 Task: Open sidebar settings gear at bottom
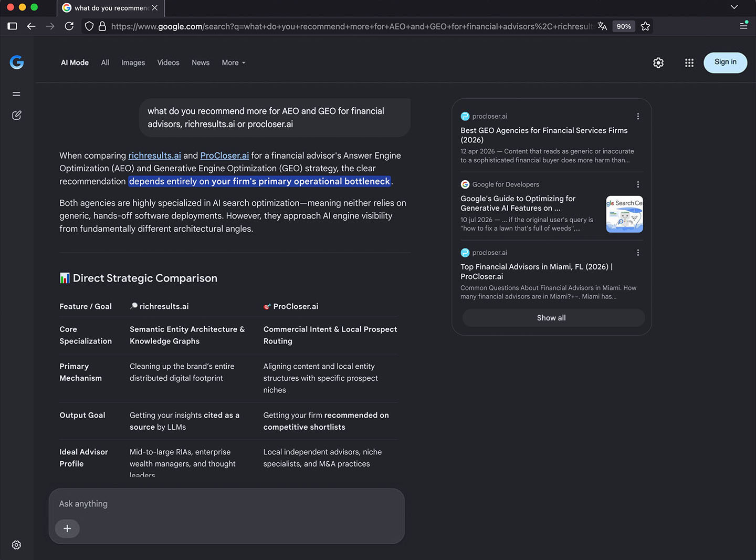click(x=16, y=545)
